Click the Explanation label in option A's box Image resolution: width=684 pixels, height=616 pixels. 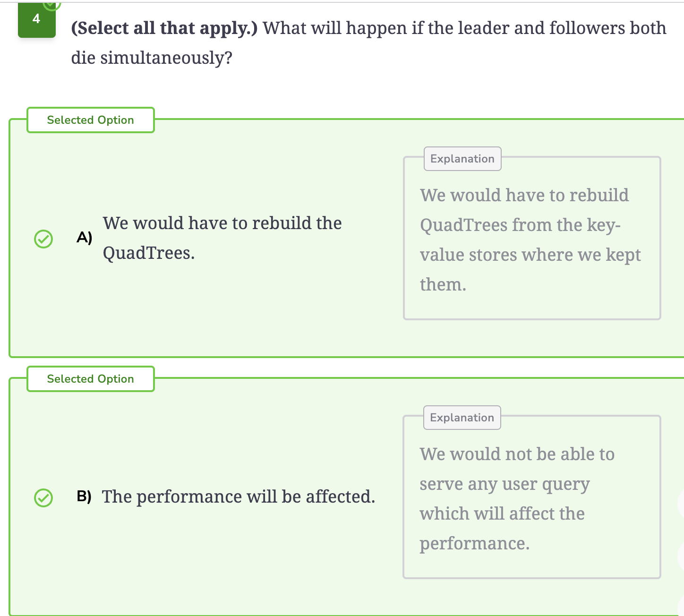[462, 159]
